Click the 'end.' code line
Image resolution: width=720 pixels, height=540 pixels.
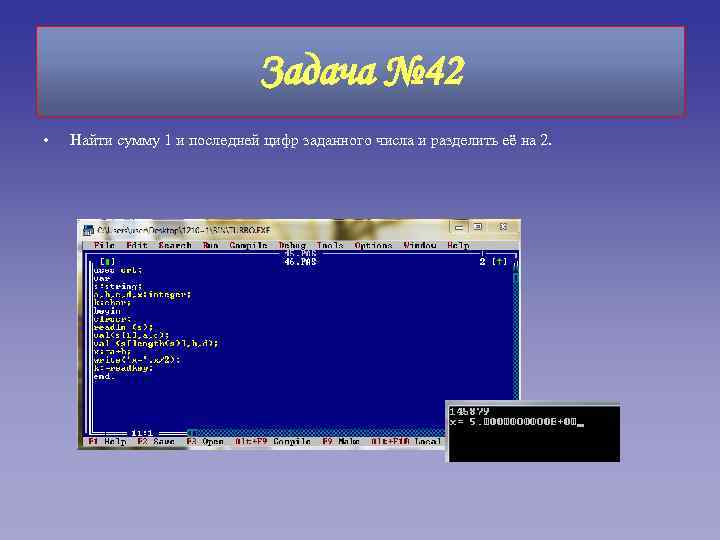[x=104, y=377]
